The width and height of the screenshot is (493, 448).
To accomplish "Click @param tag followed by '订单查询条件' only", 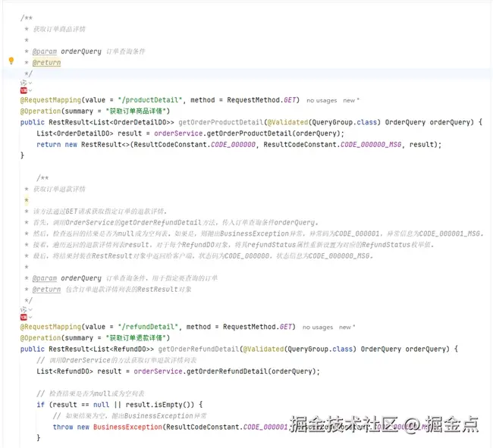I will 45,52.
